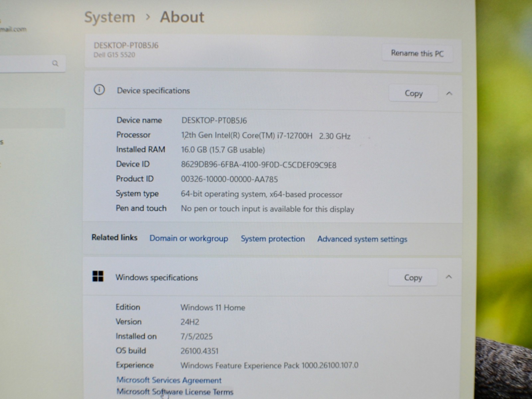This screenshot has height=399, width=532.
Task: Click the About breadcrumb title
Action: (x=182, y=17)
